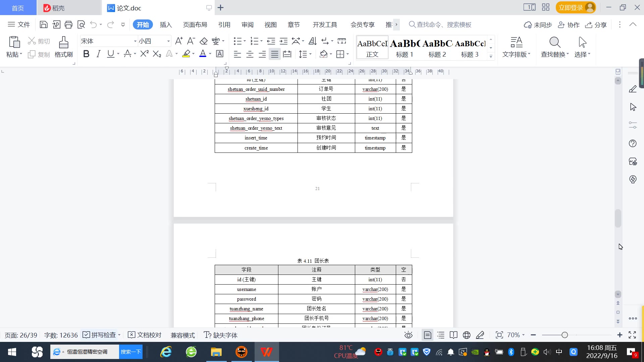Expand bullet list style options
644x362 pixels.
point(245,41)
